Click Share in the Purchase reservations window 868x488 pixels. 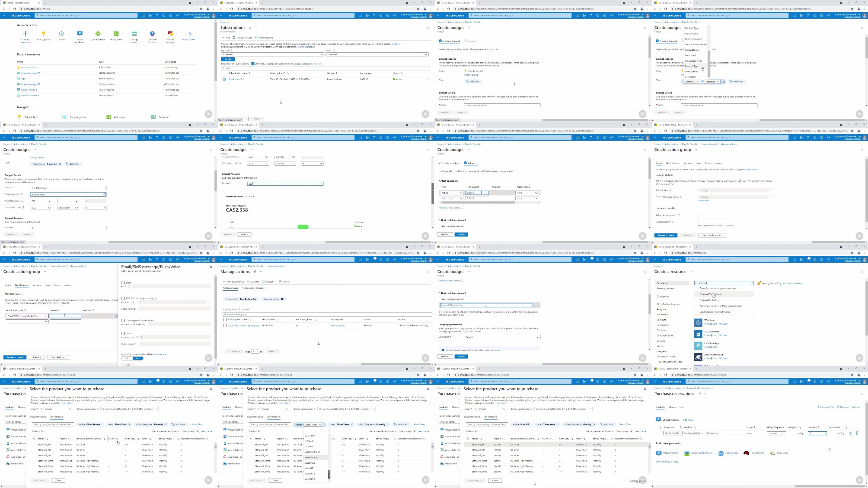click(x=856, y=407)
